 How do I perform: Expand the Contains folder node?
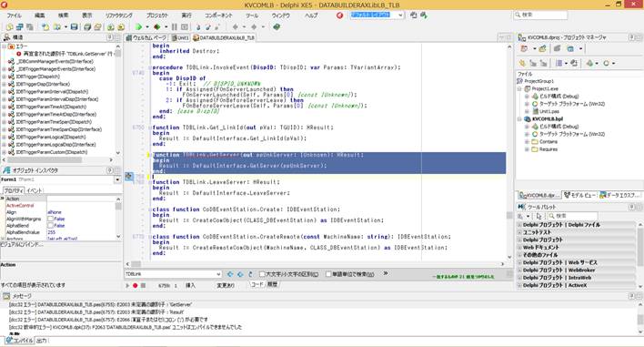[527, 142]
